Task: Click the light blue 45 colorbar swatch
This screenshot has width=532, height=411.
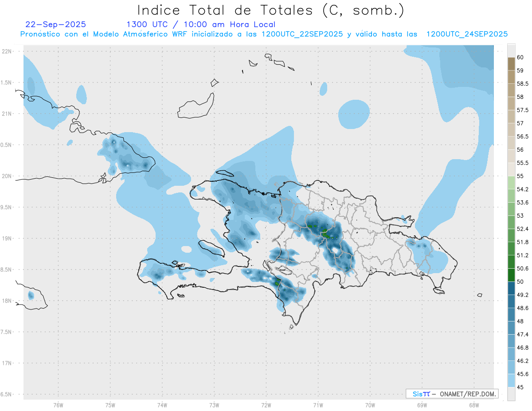Action: (x=511, y=380)
